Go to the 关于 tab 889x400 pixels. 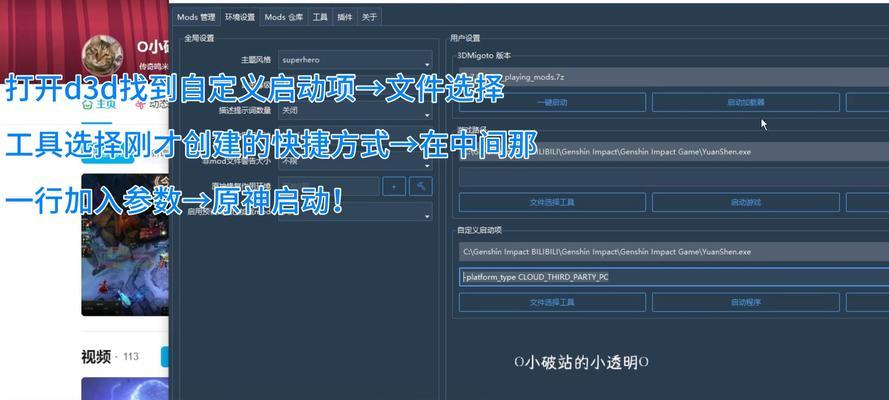tap(369, 17)
